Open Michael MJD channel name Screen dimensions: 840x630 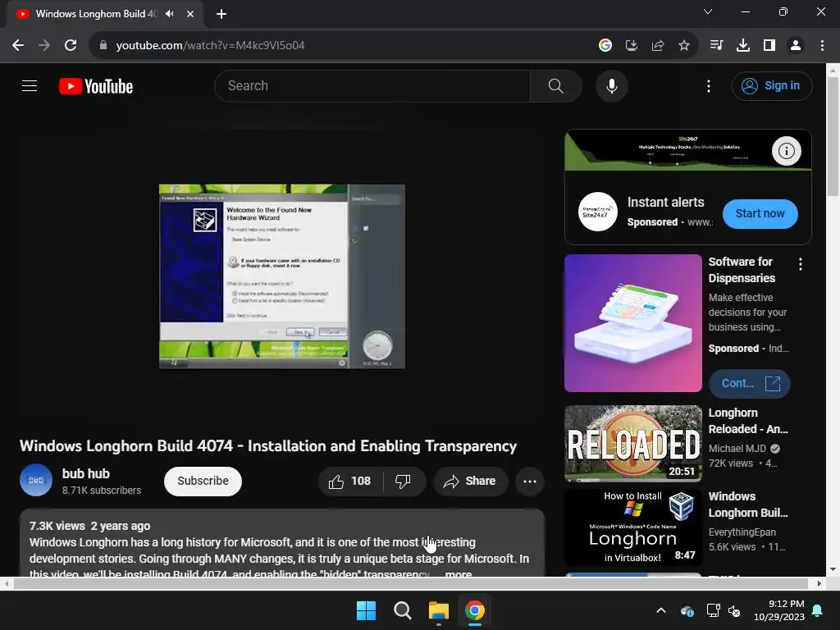[x=737, y=449]
